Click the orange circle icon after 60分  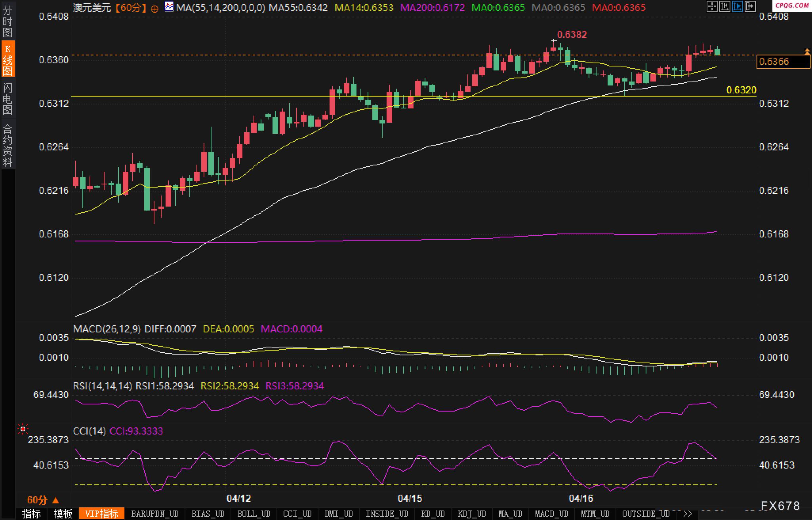(155, 8)
